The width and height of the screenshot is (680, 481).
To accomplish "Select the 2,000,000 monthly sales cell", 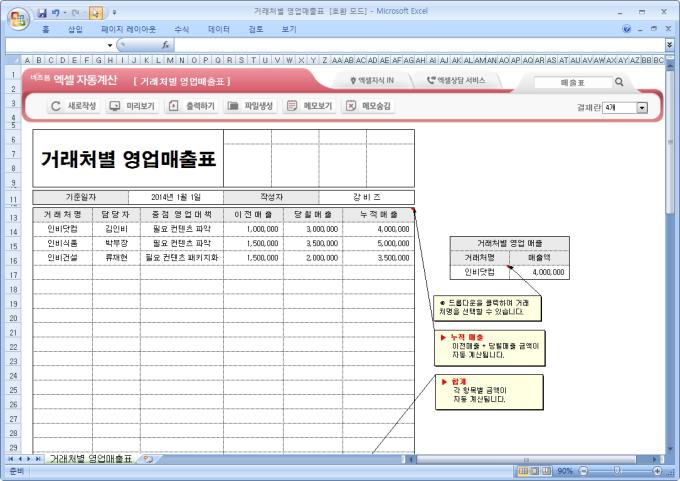I will tap(313, 258).
